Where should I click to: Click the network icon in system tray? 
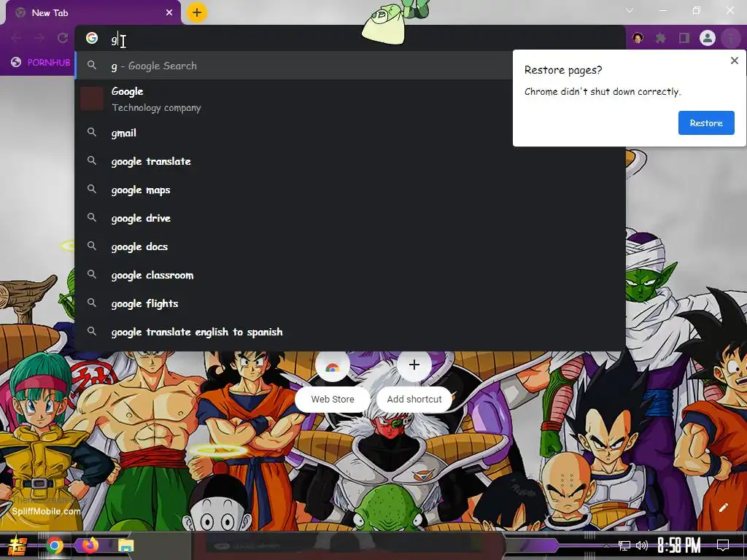(624, 545)
